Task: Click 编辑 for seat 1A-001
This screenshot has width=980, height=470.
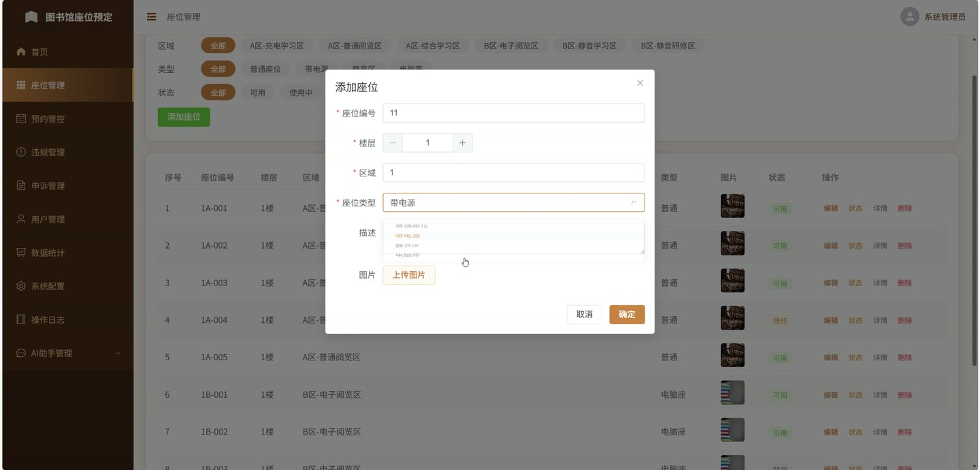Action: [x=831, y=208]
